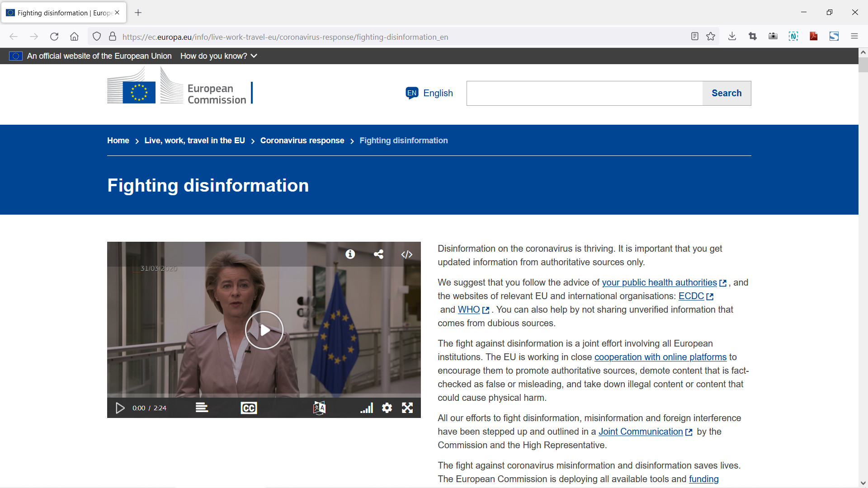Viewport: 868px width, 488px height.
Task: Open the video embed code icon
Action: (406, 254)
